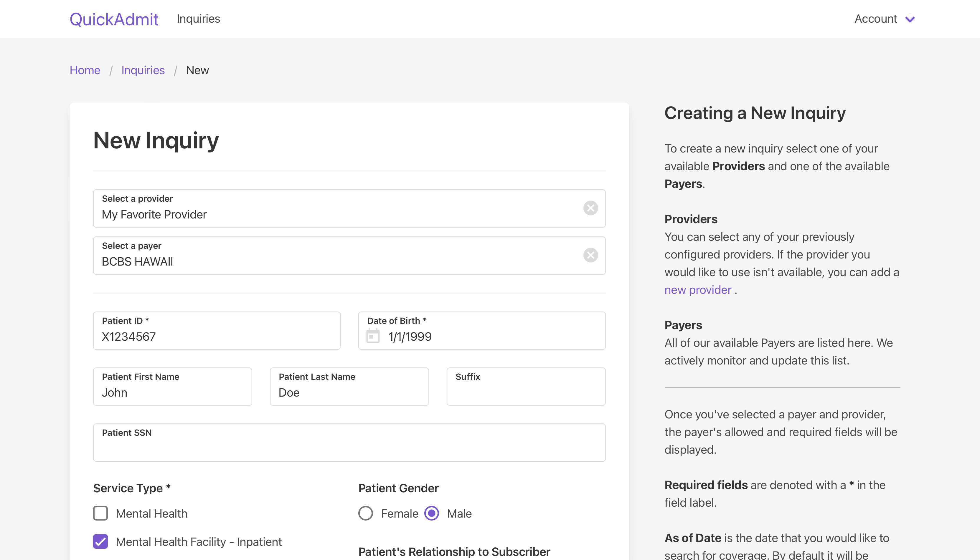Open the Select a payer combo box
This screenshot has width=980, height=560.
339,261
